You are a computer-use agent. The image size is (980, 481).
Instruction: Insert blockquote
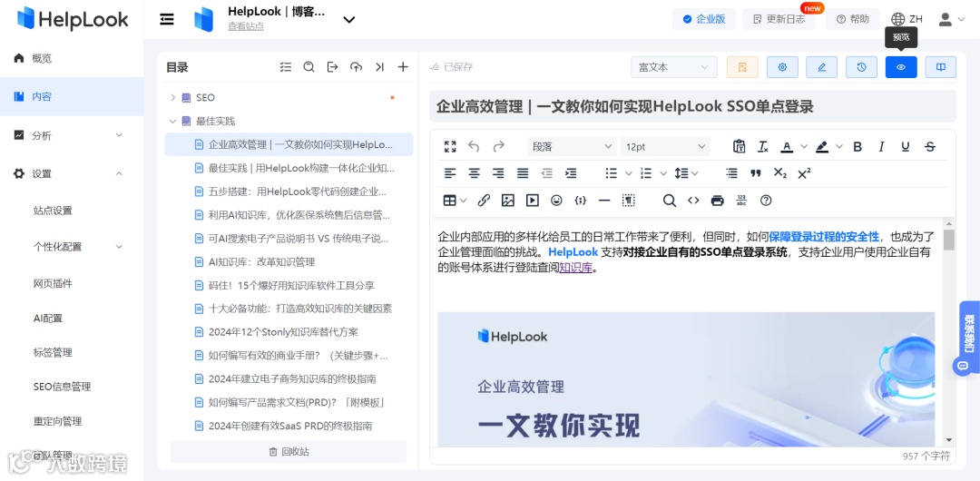coord(756,173)
